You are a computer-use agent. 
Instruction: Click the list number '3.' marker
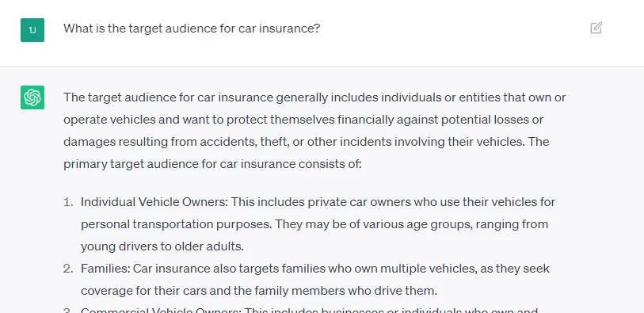[x=68, y=310]
